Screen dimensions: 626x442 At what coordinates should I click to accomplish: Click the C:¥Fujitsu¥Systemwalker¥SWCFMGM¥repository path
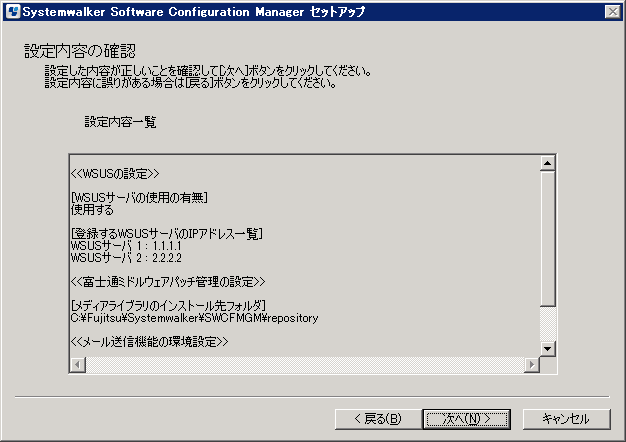(x=194, y=318)
